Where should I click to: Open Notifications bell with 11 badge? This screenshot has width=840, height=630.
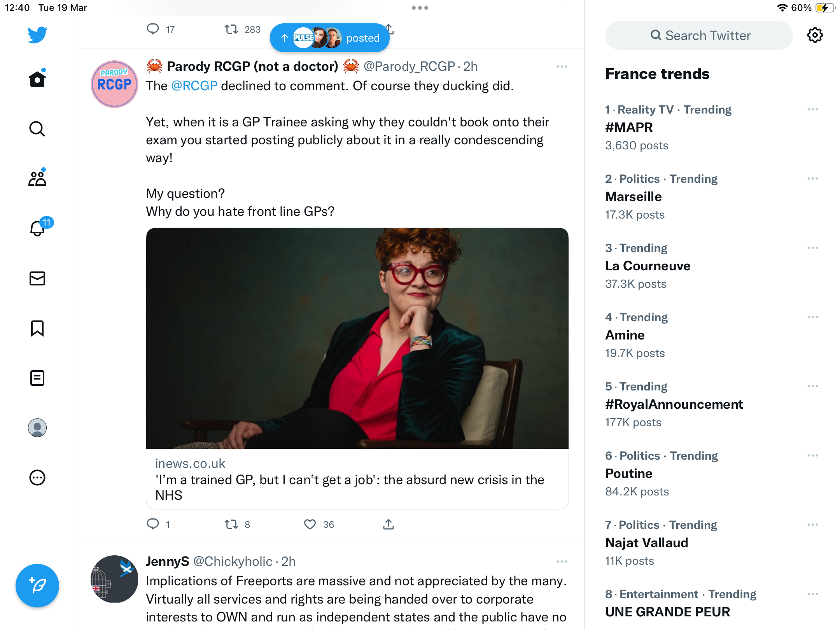(38, 228)
